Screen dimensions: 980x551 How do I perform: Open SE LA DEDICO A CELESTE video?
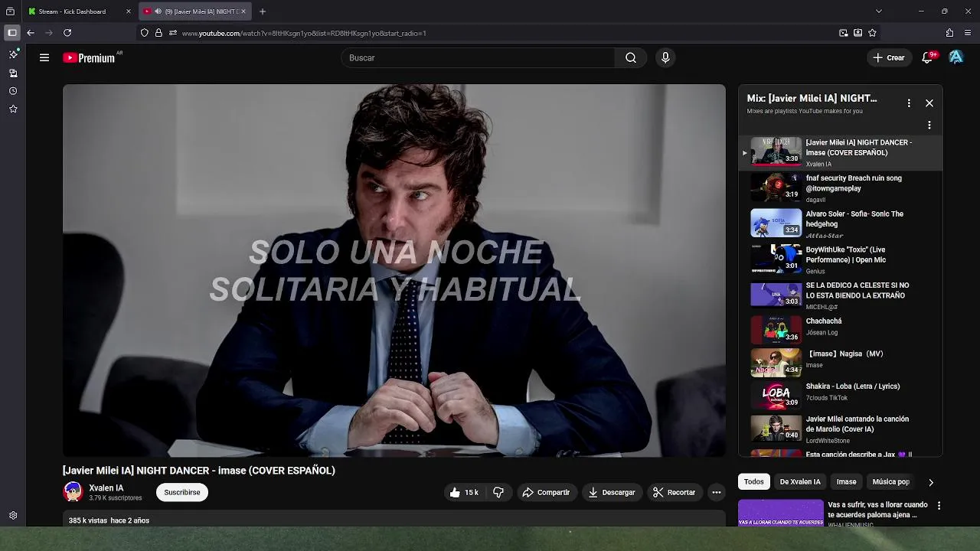click(840, 295)
